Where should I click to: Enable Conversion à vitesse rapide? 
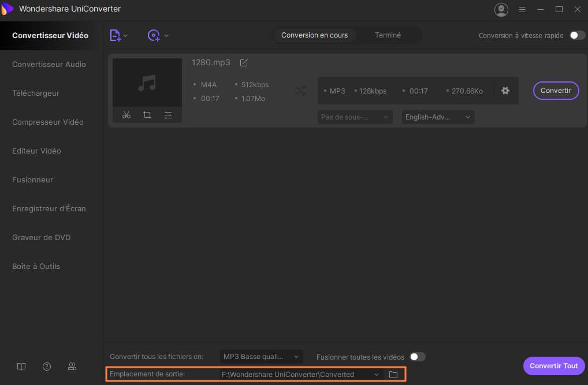tap(576, 35)
